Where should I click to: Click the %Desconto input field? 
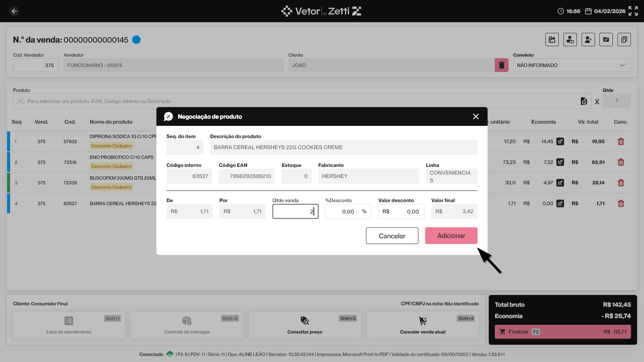point(345,212)
